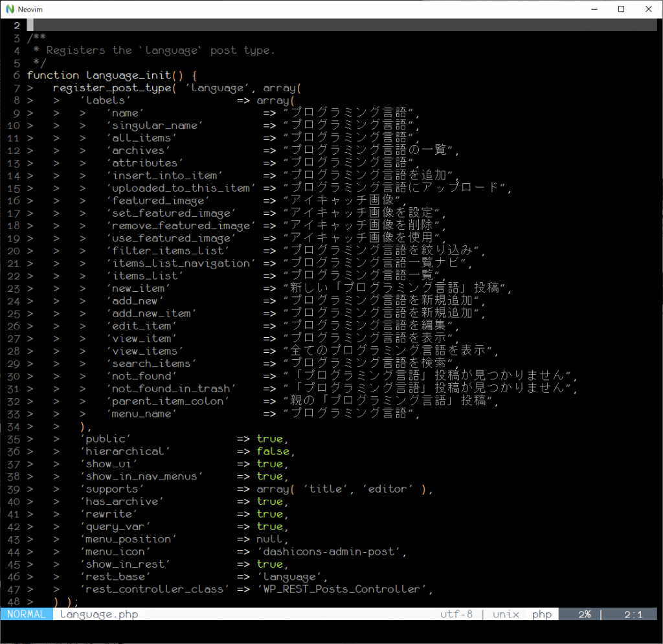Maximize the Neovim window
The height and width of the screenshot is (644, 663).
621,9
